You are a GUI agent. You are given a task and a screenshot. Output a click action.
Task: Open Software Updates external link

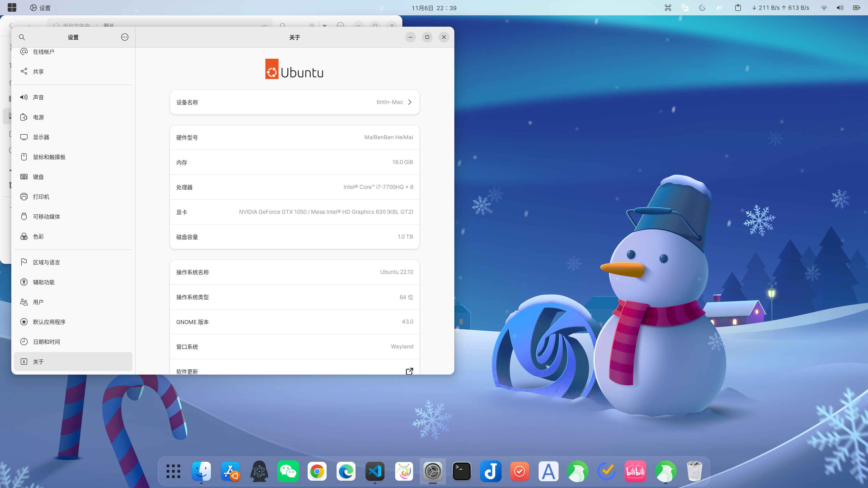point(409,371)
